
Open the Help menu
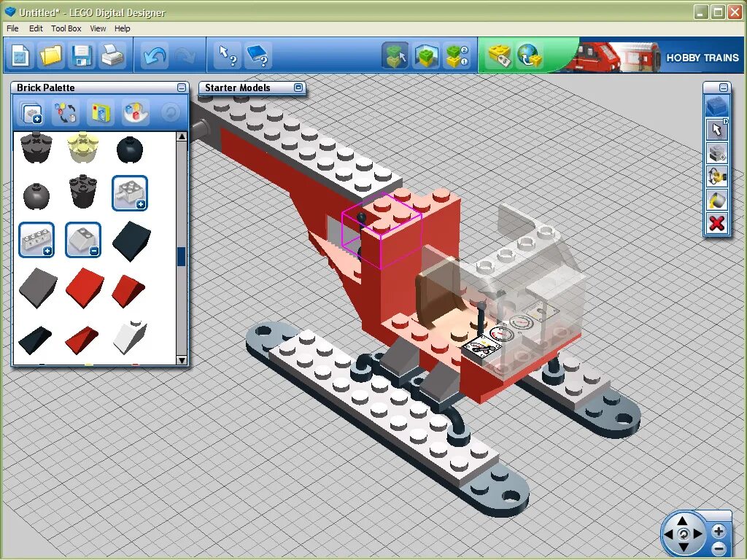122,28
